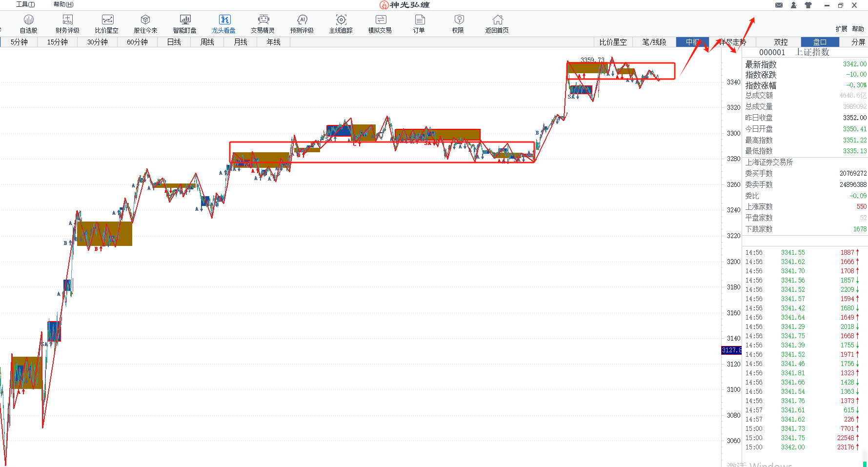Click the 笔/线段 button
Screen dimensions: 868x467
click(654, 42)
